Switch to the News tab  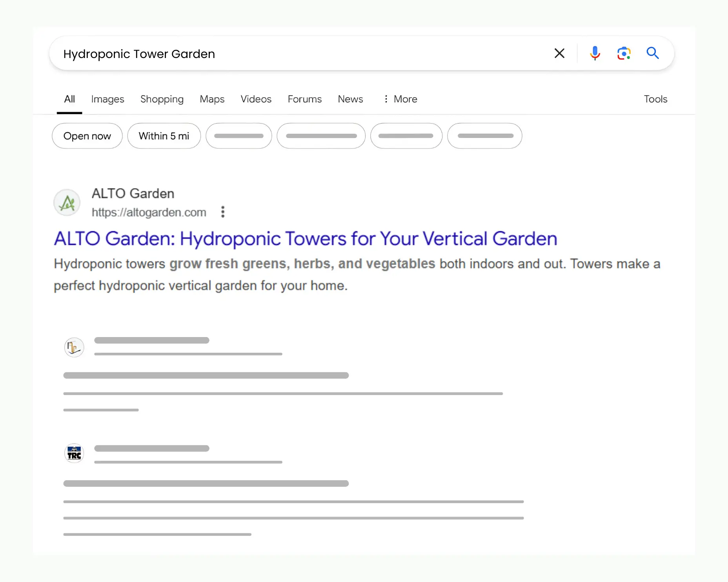(351, 99)
